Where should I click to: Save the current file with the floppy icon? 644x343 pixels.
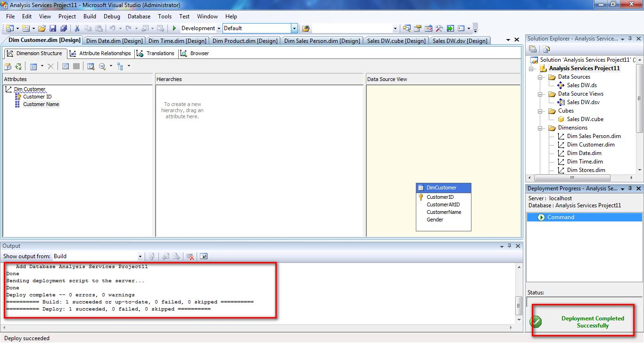53,28
